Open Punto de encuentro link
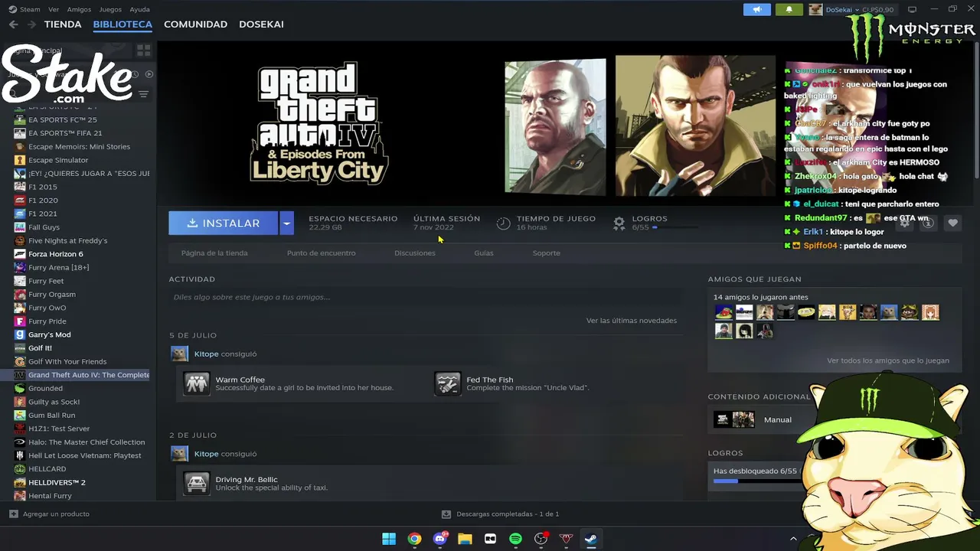The width and height of the screenshot is (980, 551). (321, 253)
